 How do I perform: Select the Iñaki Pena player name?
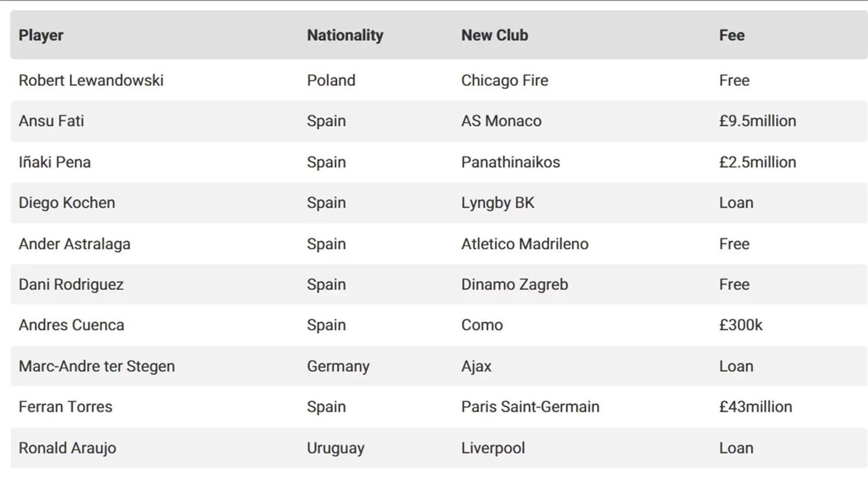coord(55,162)
